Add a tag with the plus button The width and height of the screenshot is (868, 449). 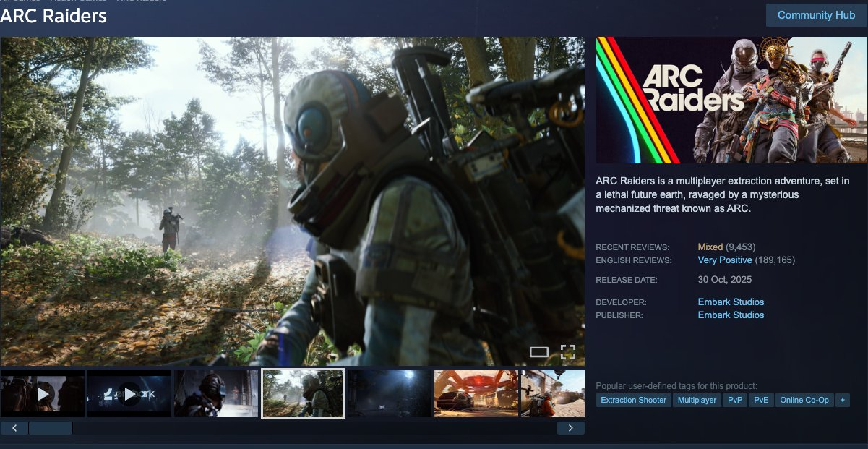coord(843,400)
